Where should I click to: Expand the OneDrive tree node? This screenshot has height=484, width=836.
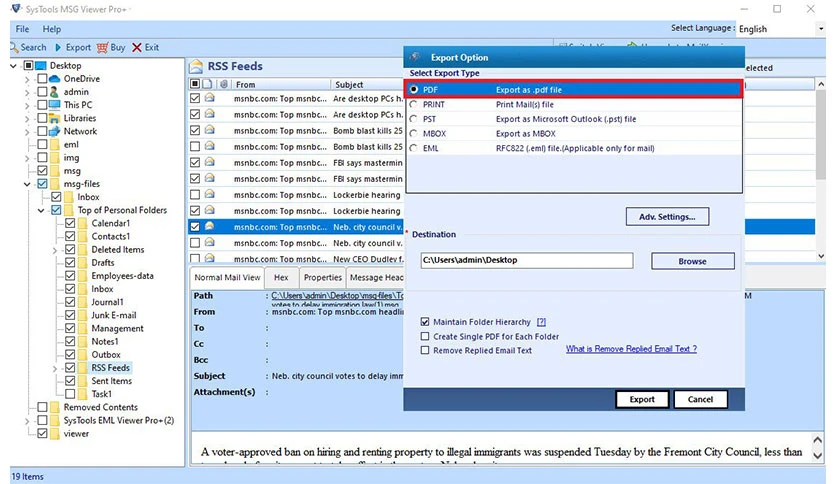point(27,79)
